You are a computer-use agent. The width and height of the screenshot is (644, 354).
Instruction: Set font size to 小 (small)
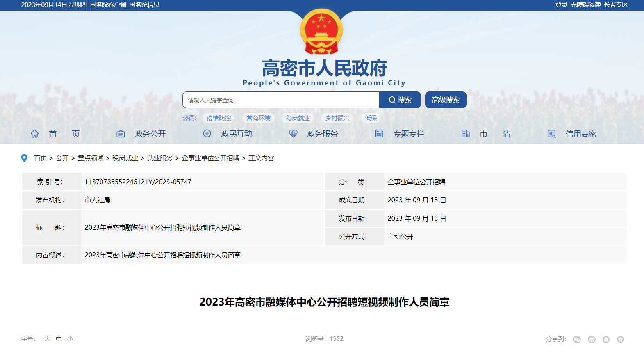pyautogui.click(x=70, y=339)
